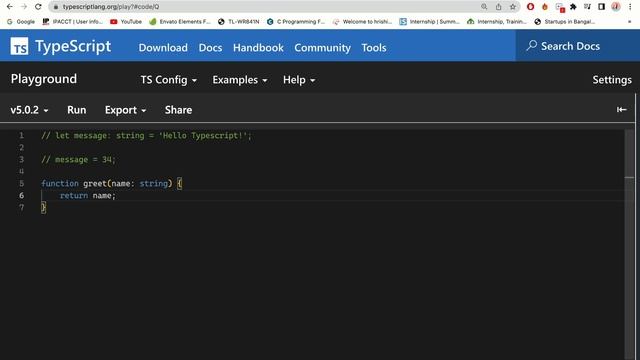The width and height of the screenshot is (640, 360).
Task: Click the Run button
Action: pos(76,110)
